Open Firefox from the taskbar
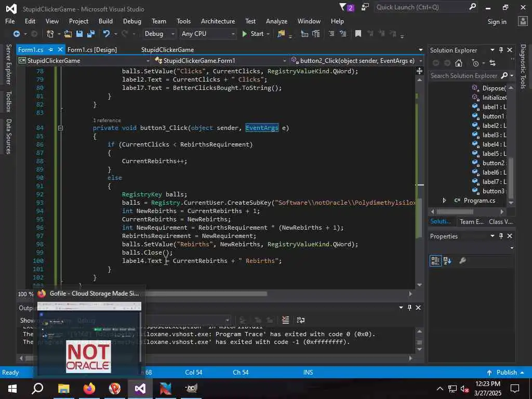 point(89,388)
